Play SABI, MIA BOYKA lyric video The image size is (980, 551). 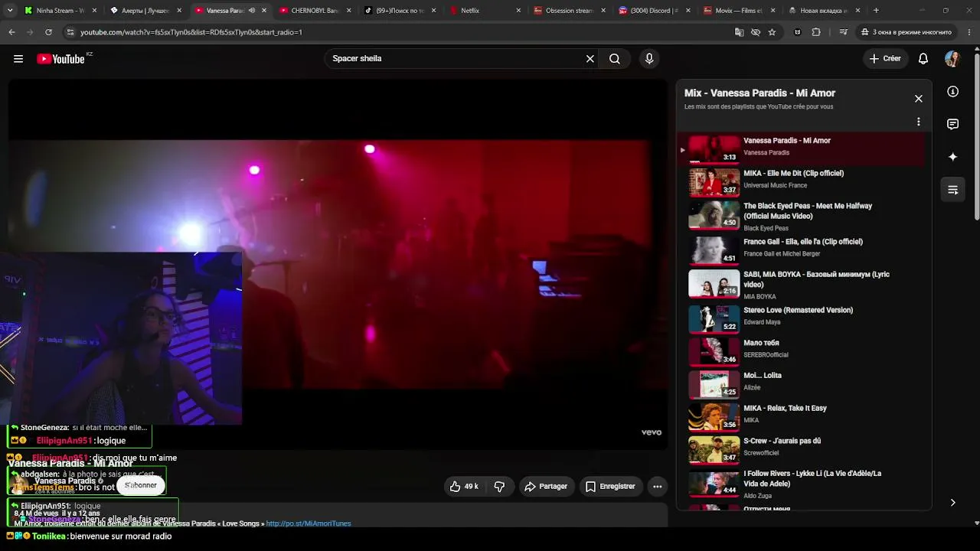tap(800, 284)
